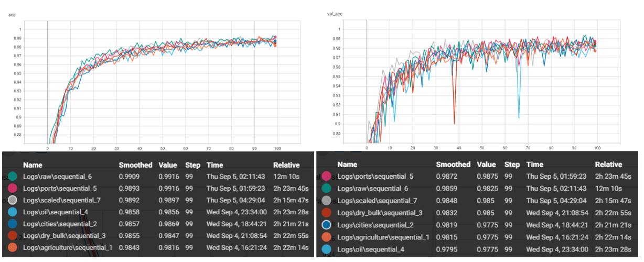644x262 pixels.
Task: Click the teal circle beside raw\sequential_6 in the acc table
Action: [12, 177]
